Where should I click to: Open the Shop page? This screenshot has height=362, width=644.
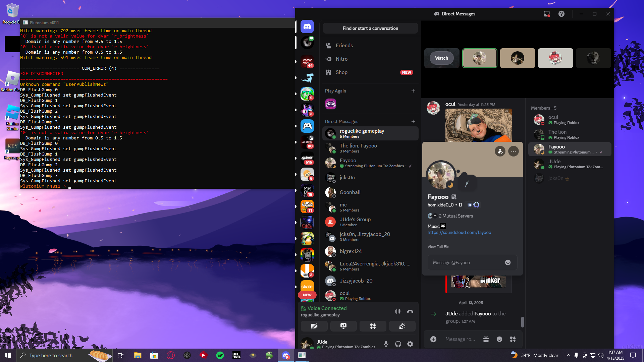point(370,72)
